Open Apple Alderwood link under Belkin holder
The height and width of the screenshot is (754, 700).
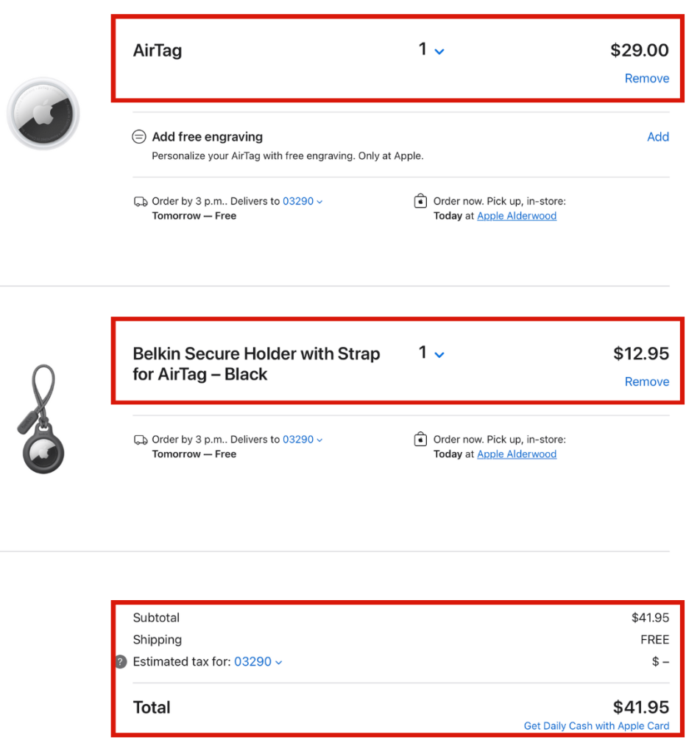(517, 454)
